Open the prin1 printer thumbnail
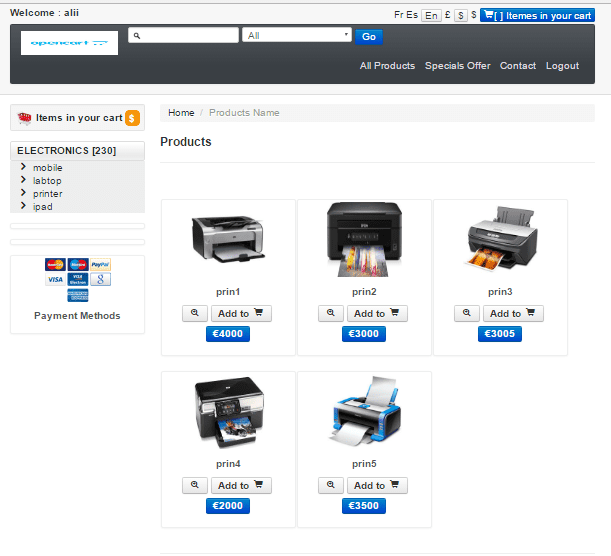 pos(228,239)
